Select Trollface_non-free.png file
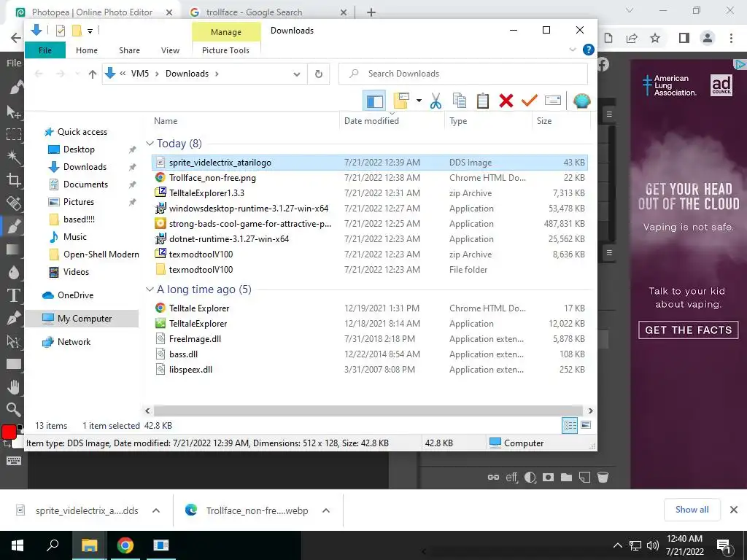This screenshot has height=560, width=747. tap(370, 178)
